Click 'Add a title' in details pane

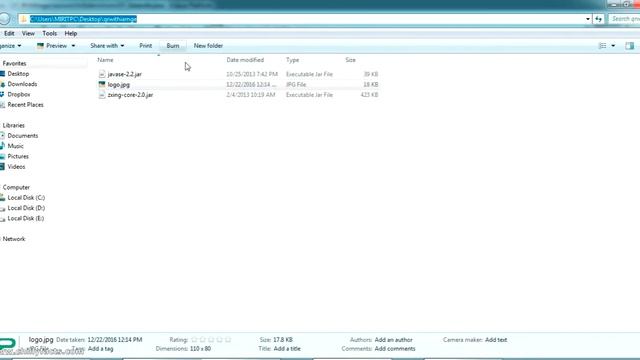pos(287,349)
